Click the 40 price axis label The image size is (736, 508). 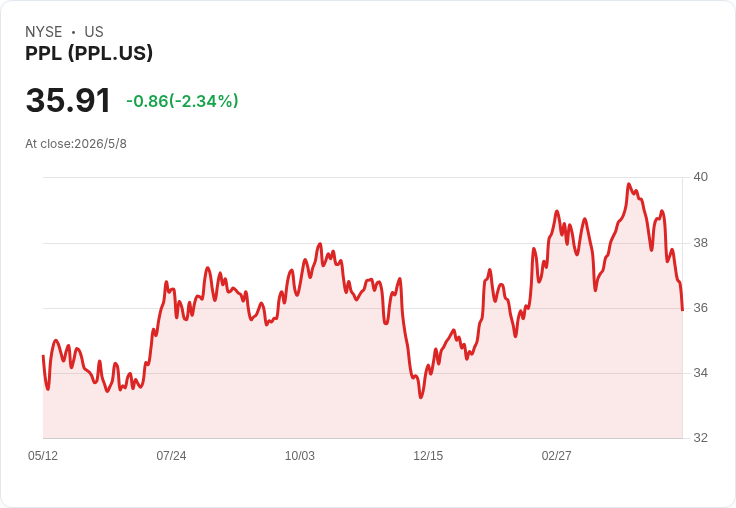701,177
